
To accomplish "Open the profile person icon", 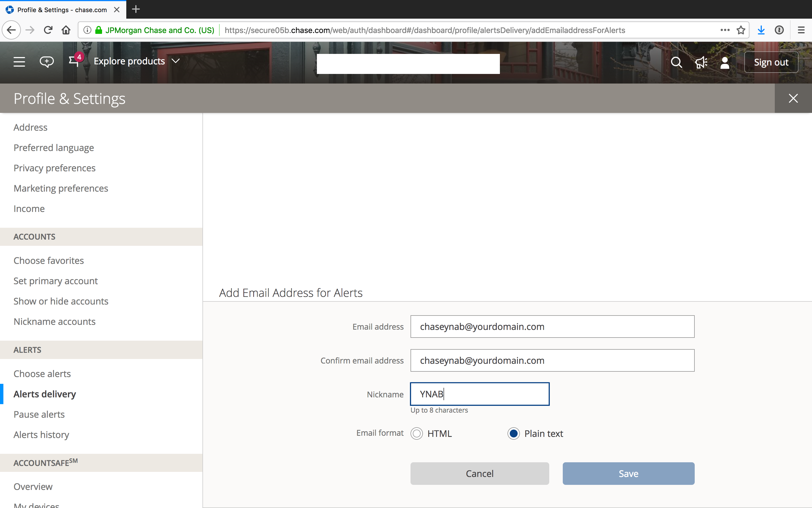I will click(725, 62).
